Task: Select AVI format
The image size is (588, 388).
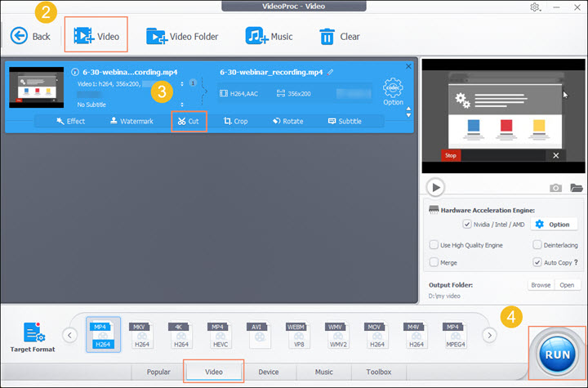Action: tap(259, 335)
